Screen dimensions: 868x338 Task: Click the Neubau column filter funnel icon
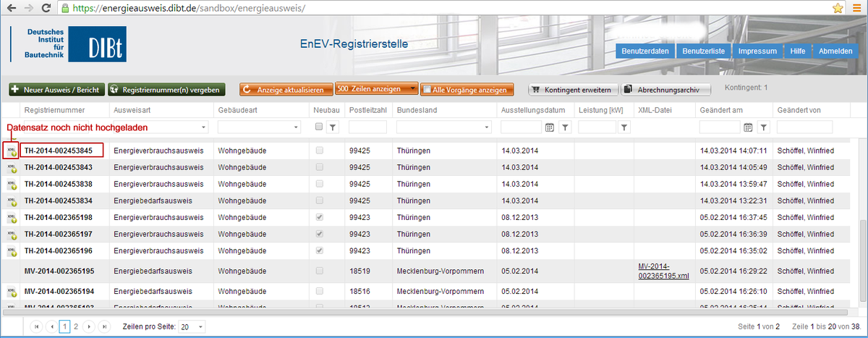[x=333, y=127]
